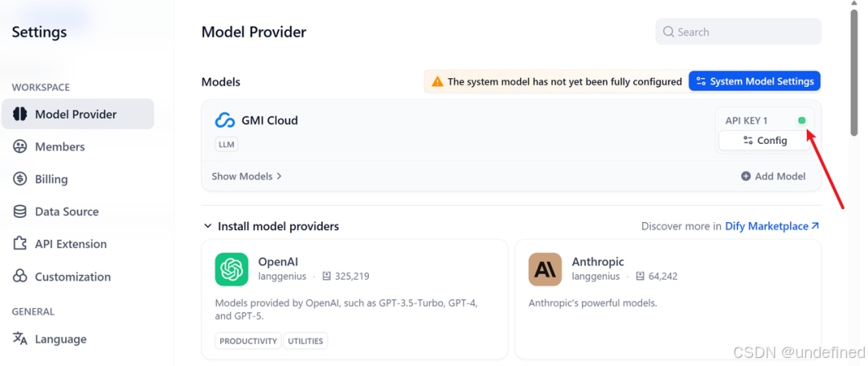The height and width of the screenshot is (366, 868).
Task: Click the Model Provider brain icon
Action: point(20,114)
